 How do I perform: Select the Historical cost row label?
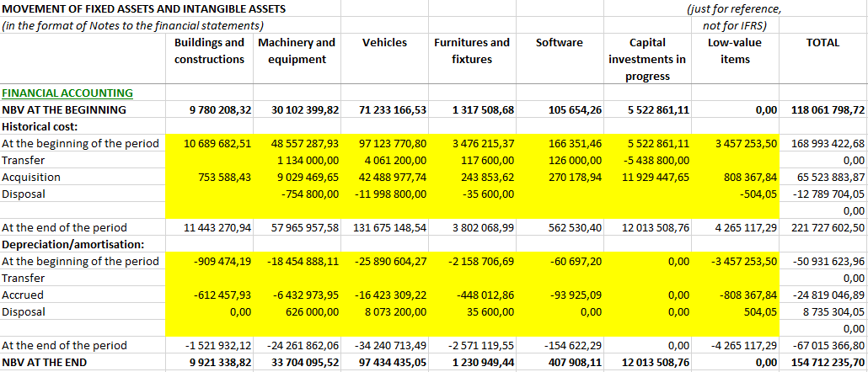tap(40, 126)
